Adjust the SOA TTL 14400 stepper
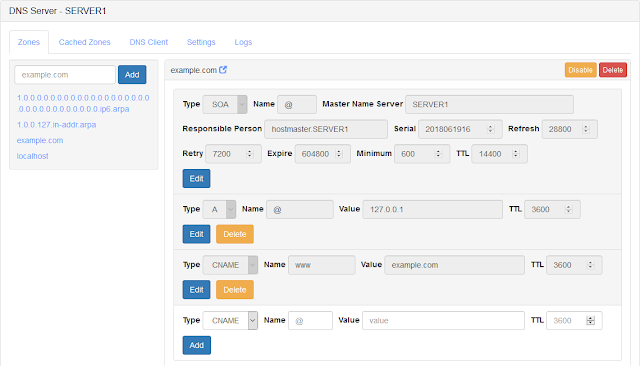The height and width of the screenshot is (366, 640). click(516, 154)
